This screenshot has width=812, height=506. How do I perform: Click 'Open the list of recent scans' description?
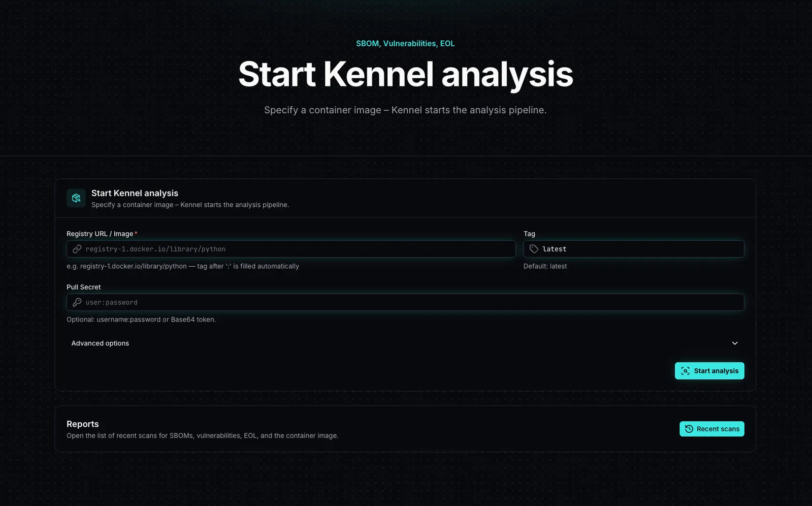tap(203, 435)
